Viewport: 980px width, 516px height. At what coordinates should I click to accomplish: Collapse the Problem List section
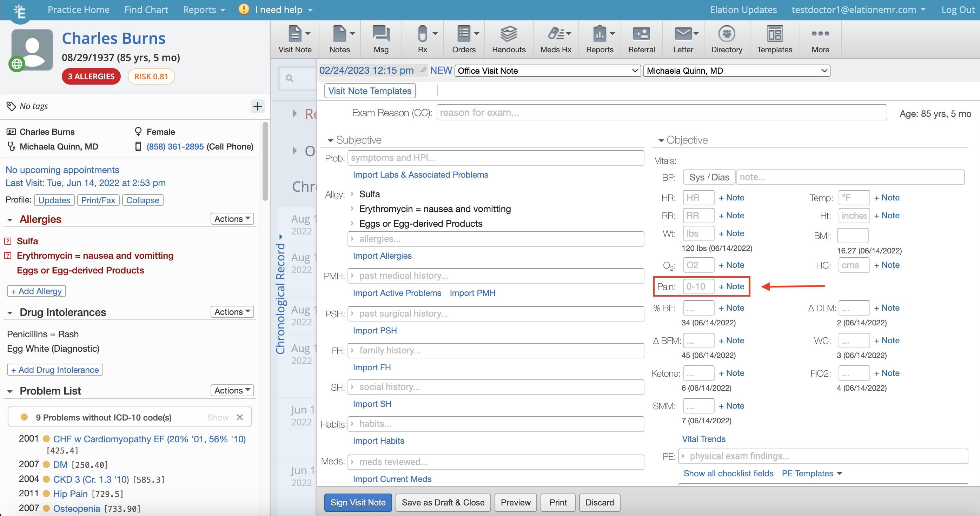tap(10, 391)
